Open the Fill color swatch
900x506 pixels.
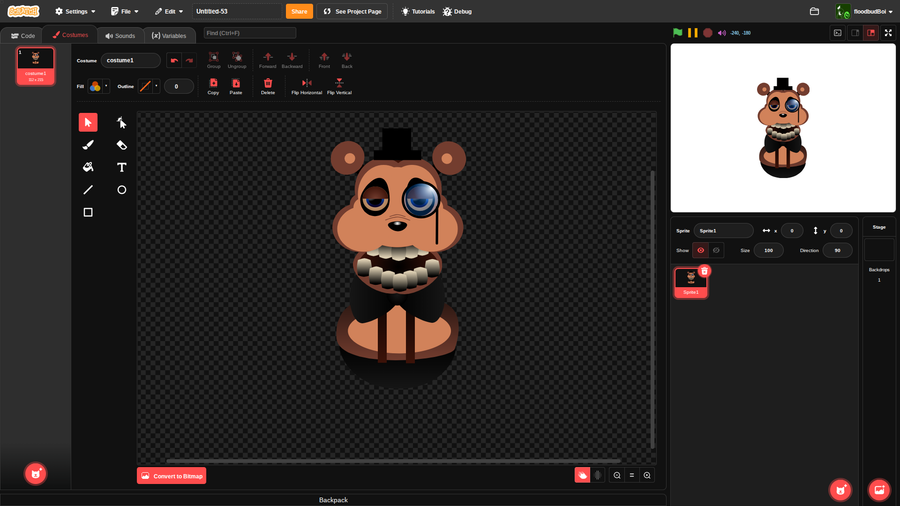95,86
